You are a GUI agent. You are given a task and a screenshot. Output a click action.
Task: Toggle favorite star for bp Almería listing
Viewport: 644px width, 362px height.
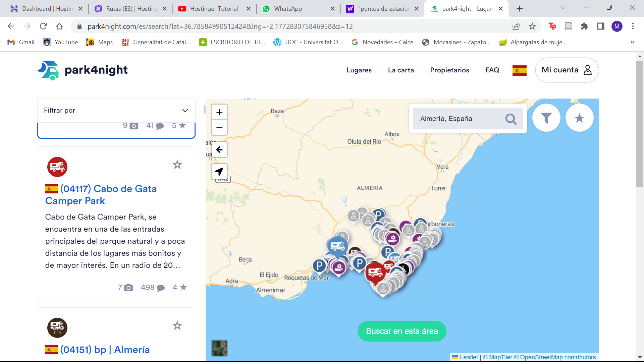click(x=177, y=325)
